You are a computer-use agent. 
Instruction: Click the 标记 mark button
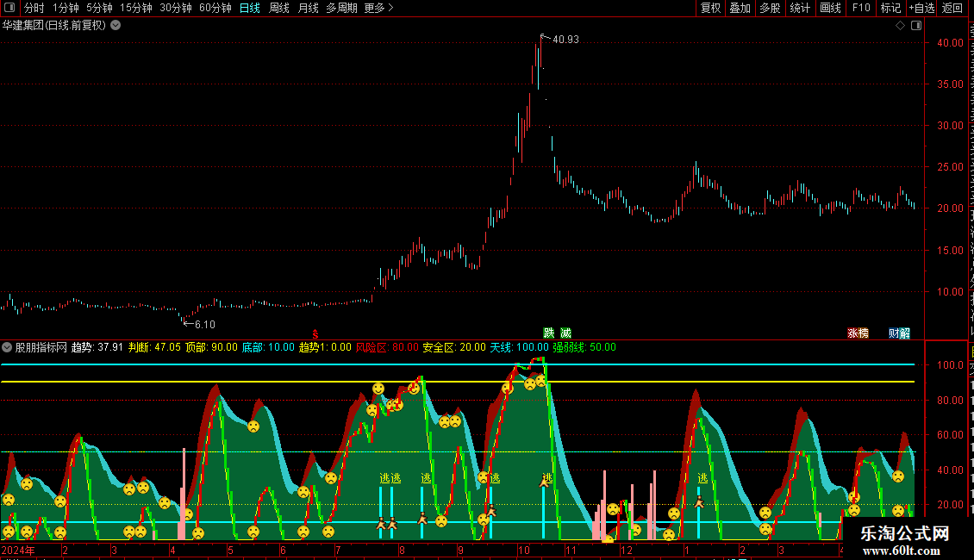tap(890, 8)
